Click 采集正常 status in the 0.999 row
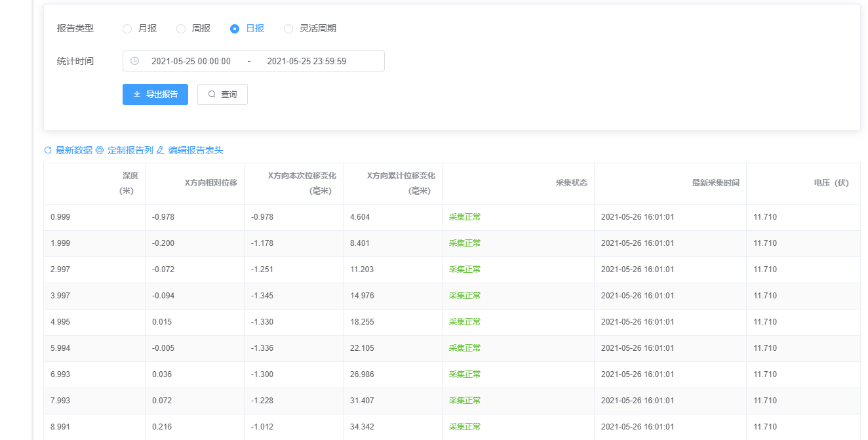Image resolution: width=868 pixels, height=440 pixels. coord(465,217)
